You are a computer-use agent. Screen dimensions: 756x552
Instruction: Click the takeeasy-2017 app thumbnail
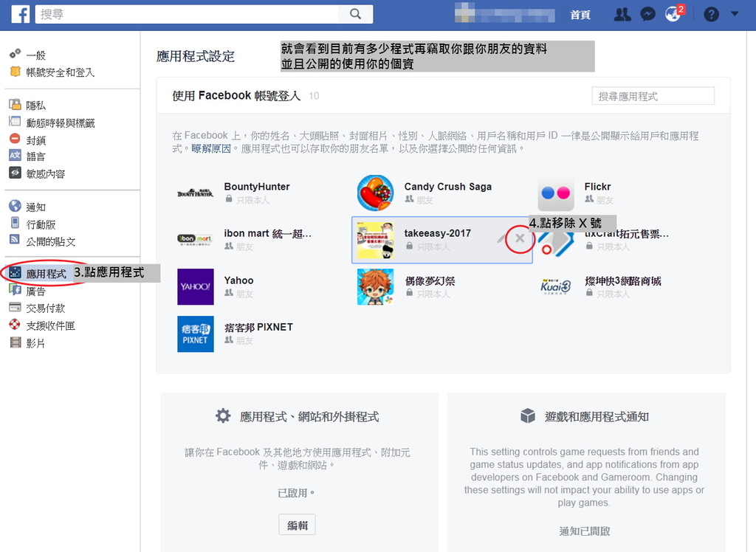pos(376,240)
